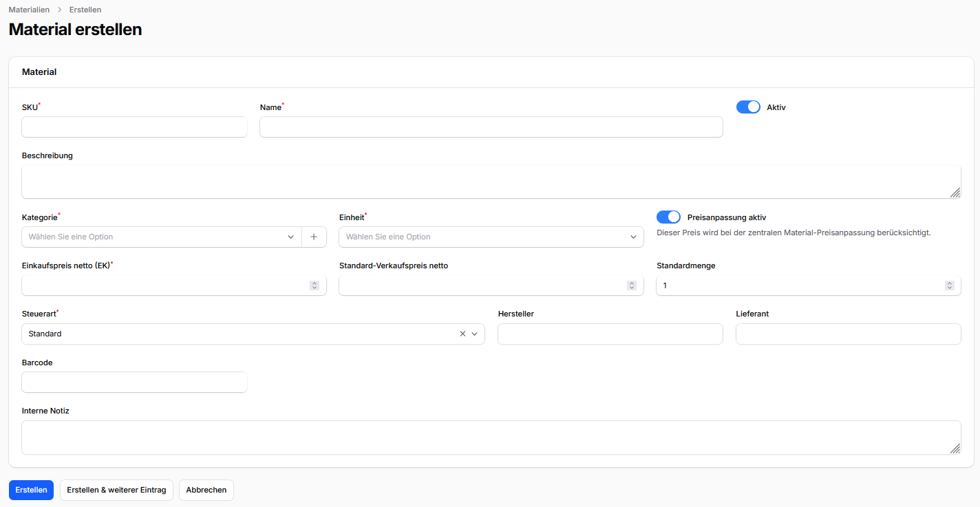980x507 pixels.
Task: Focus the Lieferant input field
Action: point(849,334)
